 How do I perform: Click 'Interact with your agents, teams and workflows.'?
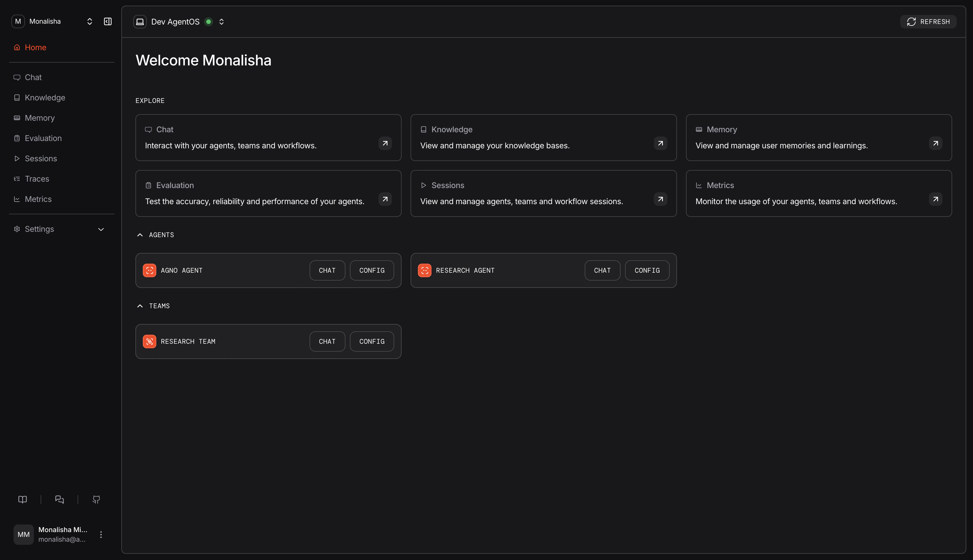tap(231, 146)
